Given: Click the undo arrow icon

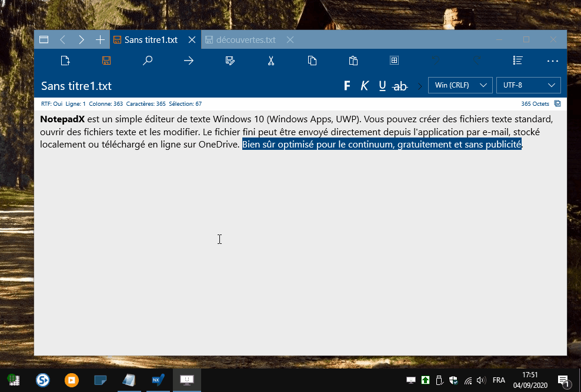Looking at the screenshot, I should click(x=436, y=61).
